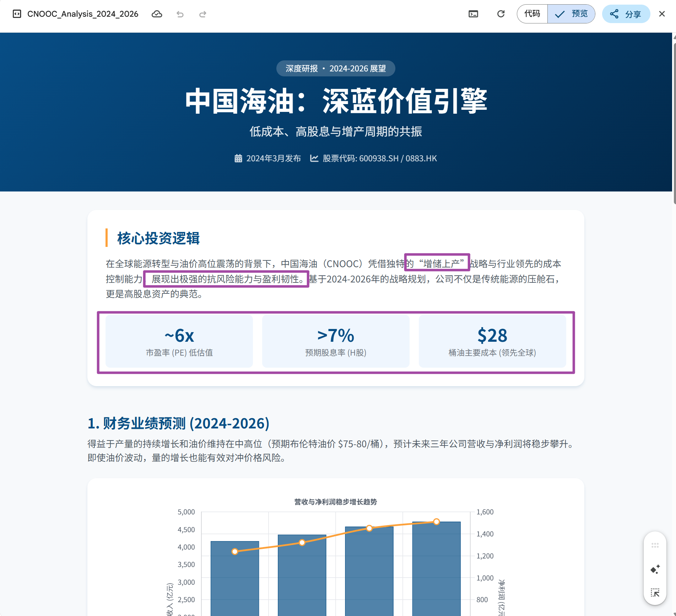This screenshot has width=676, height=616.
Task: Close the preview panel
Action: [662, 14]
